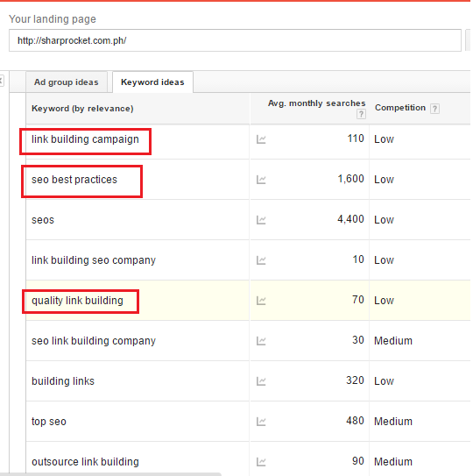This screenshot has height=476, width=473.
Task: Open trend chart icon for seo best practices
Action: (261, 180)
